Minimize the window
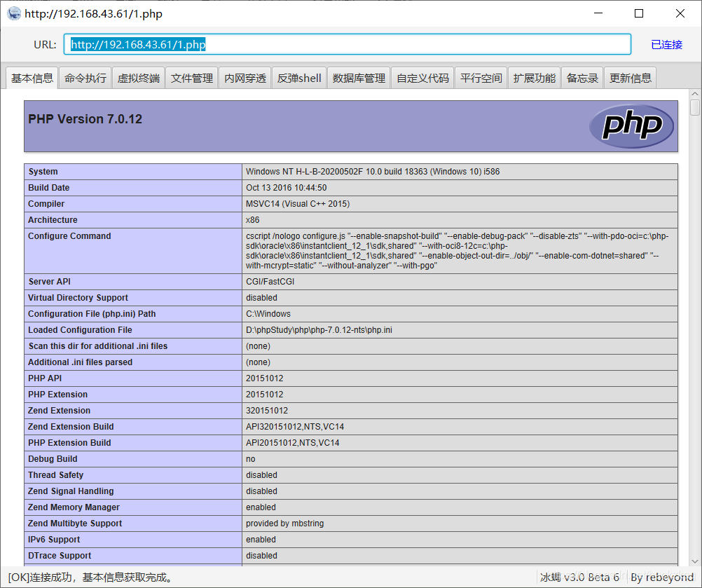This screenshot has height=588, width=702. coord(598,13)
